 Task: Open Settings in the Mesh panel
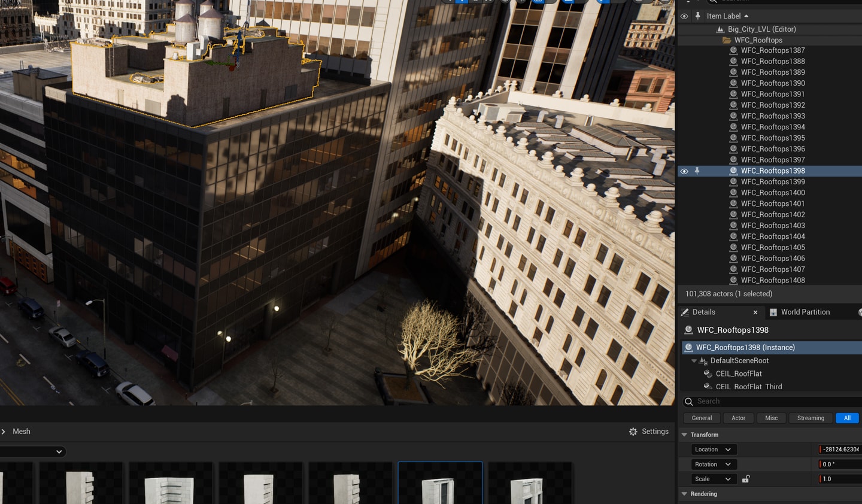pos(649,432)
